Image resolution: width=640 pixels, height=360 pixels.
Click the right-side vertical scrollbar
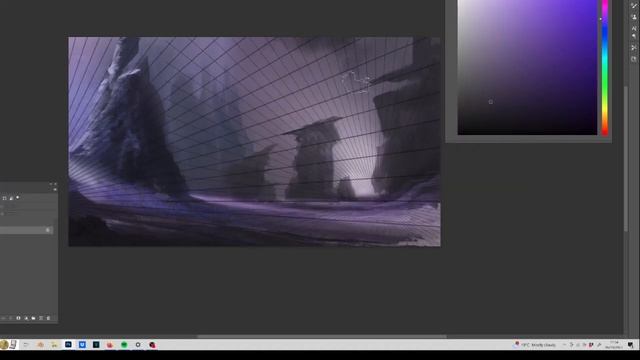coord(626,159)
